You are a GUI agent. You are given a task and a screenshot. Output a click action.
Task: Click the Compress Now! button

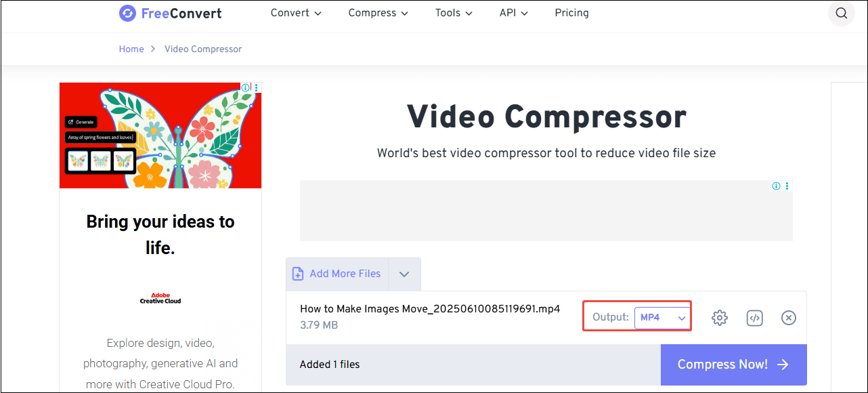click(x=733, y=364)
